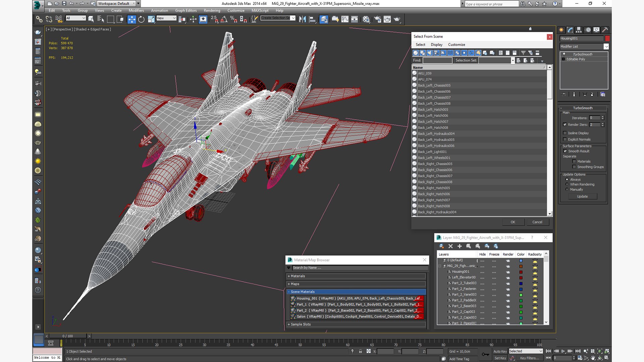Click Cancel in Select From Scene dialog

(x=537, y=222)
